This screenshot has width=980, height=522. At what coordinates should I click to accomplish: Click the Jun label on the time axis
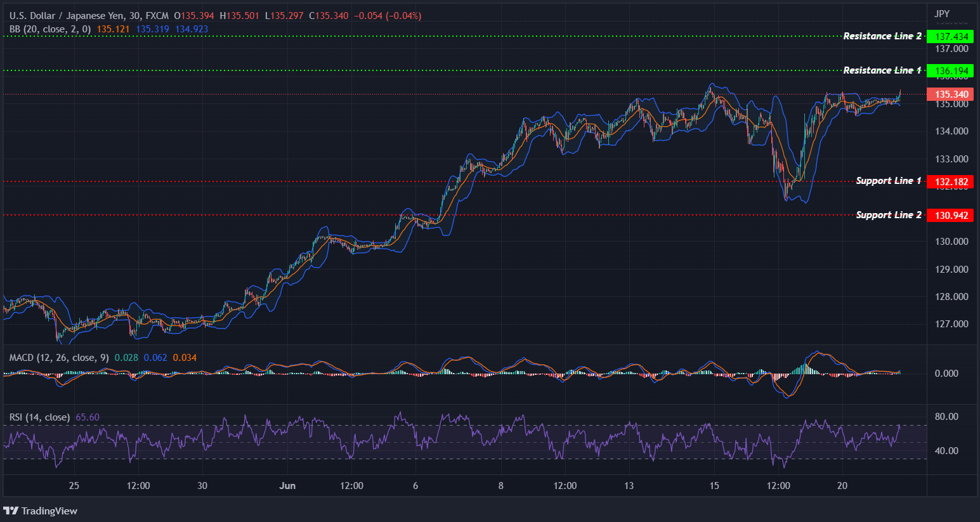click(x=288, y=485)
